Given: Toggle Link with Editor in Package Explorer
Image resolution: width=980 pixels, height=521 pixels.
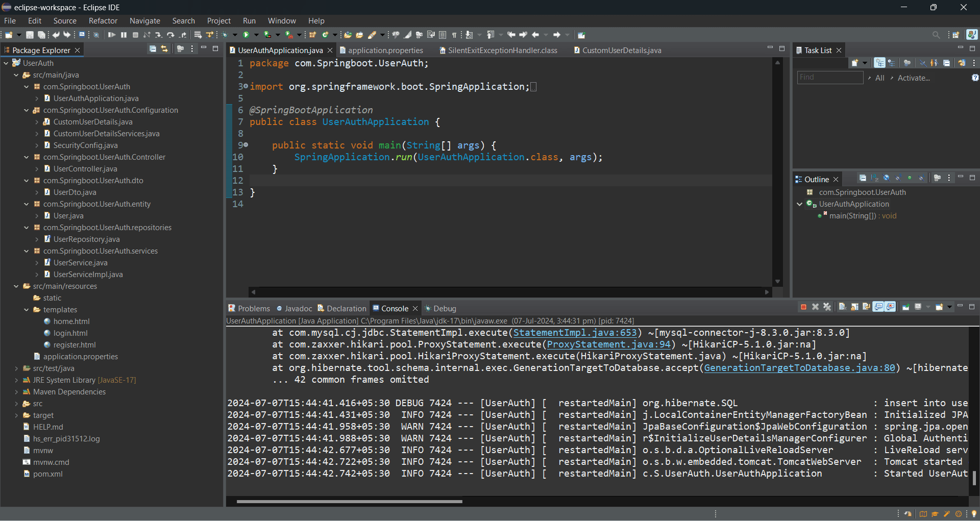Looking at the screenshot, I should (164, 49).
